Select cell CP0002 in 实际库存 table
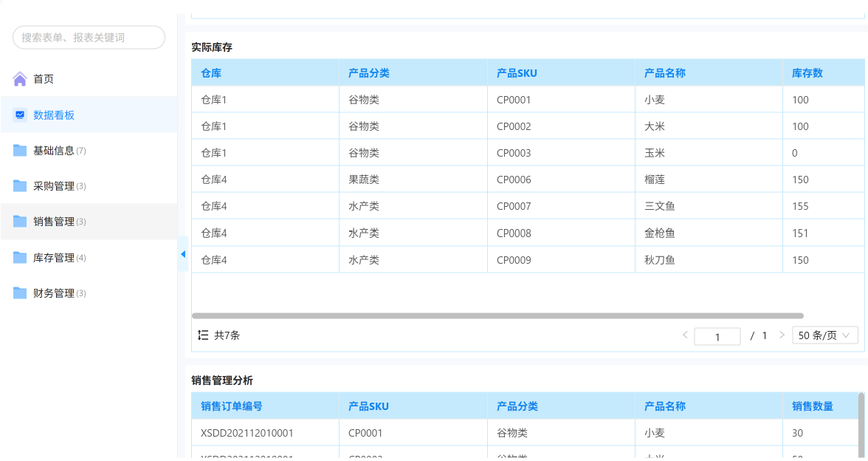Viewport: 868px width, 461px height. [x=561, y=126]
